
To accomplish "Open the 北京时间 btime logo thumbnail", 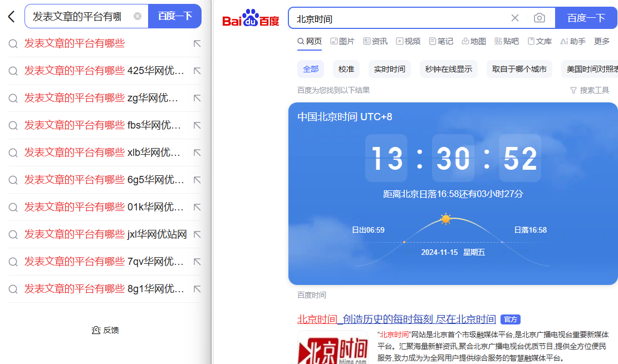I will pyautogui.click(x=333, y=348).
